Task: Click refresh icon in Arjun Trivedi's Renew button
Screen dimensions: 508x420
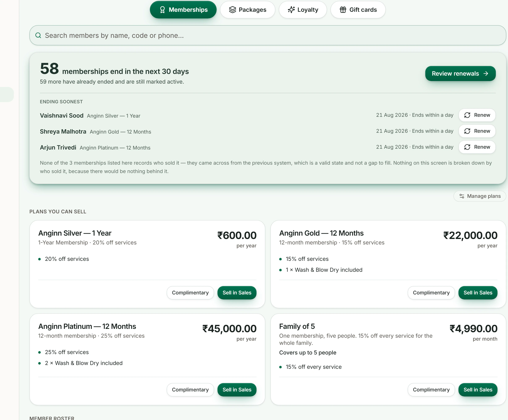Action: tap(467, 147)
